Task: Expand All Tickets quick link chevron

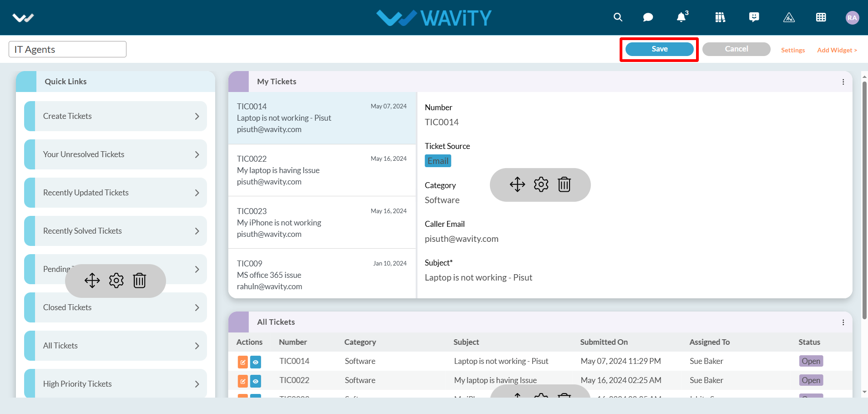Action: click(x=197, y=346)
